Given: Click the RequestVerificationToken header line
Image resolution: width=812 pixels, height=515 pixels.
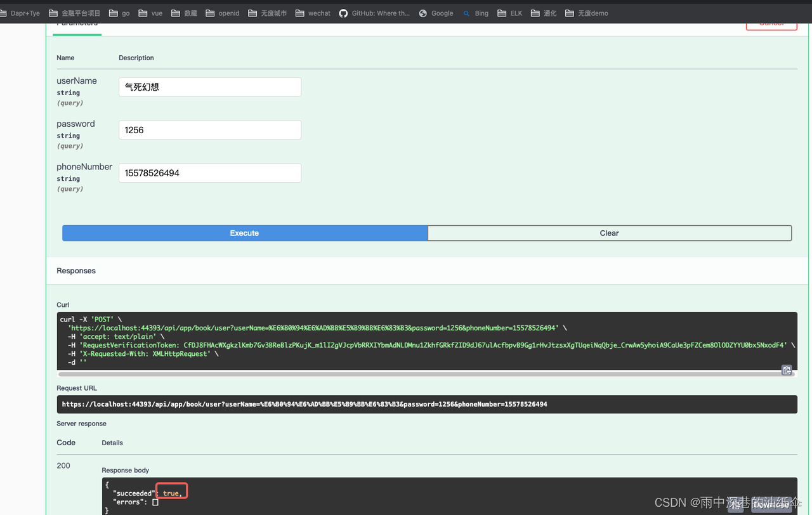Looking at the screenshot, I should tap(431, 345).
